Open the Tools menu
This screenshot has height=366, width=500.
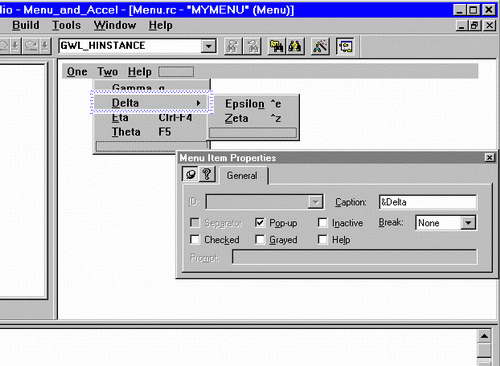click(66, 25)
